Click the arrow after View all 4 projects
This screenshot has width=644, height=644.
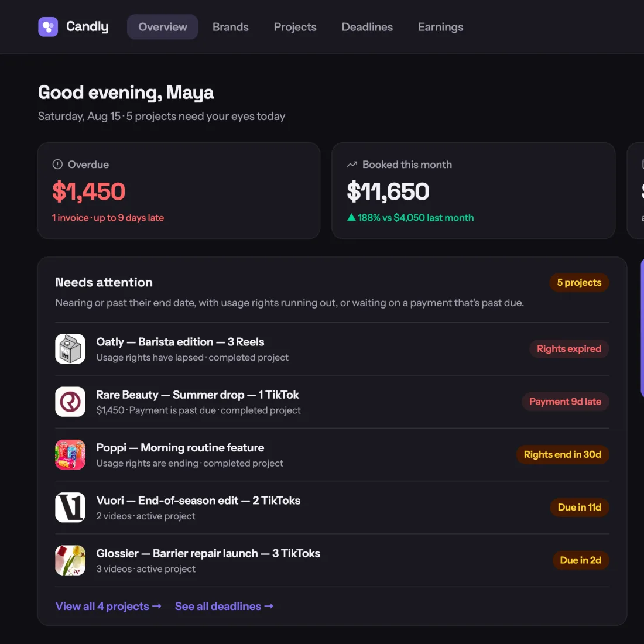[156, 606]
